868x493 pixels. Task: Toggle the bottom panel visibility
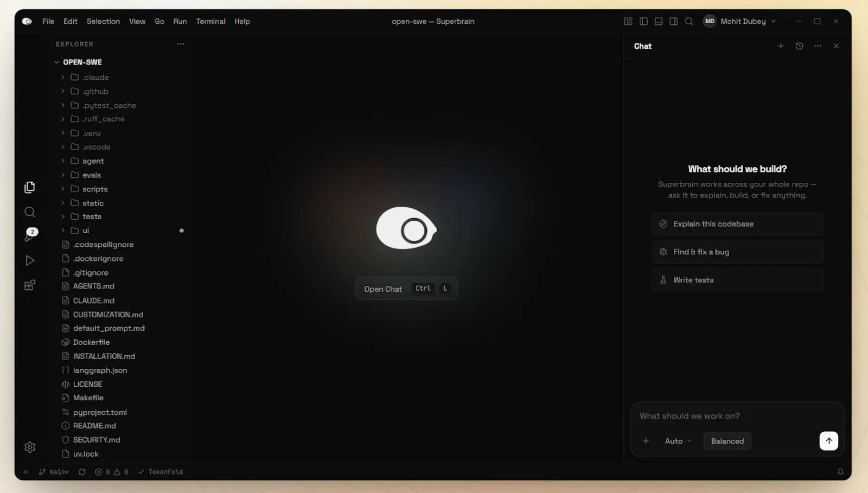(659, 21)
